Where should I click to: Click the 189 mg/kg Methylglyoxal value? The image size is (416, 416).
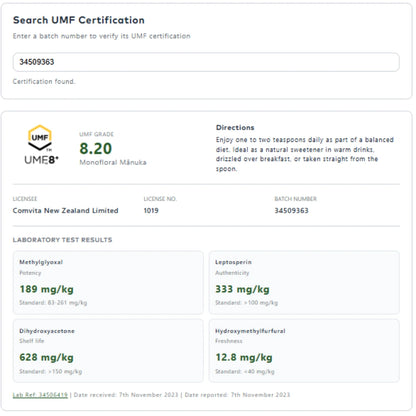(47, 289)
